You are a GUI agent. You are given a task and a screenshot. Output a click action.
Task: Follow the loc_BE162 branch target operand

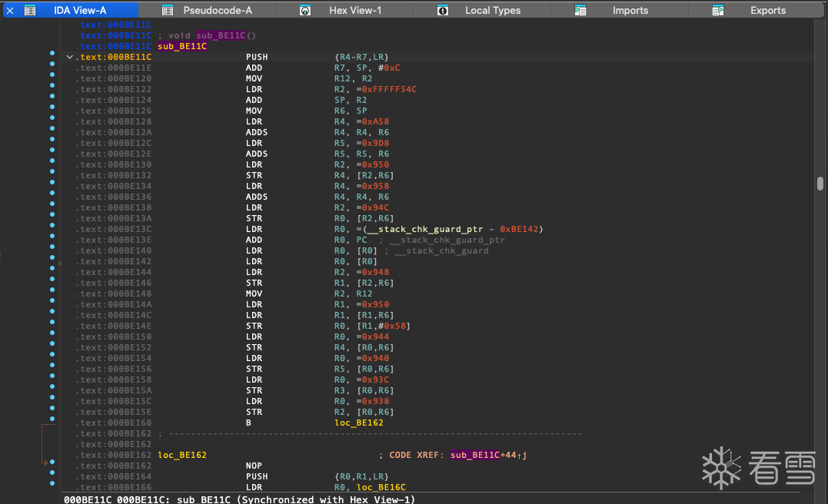pyautogui.click(x=358, y=423)
